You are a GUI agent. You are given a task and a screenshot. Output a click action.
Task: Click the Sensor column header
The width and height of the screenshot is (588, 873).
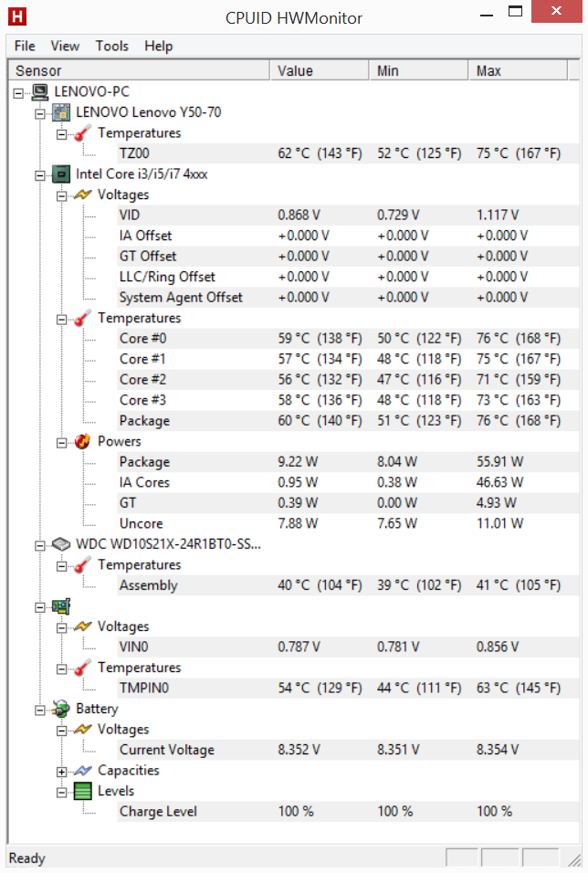pos(139,70)
